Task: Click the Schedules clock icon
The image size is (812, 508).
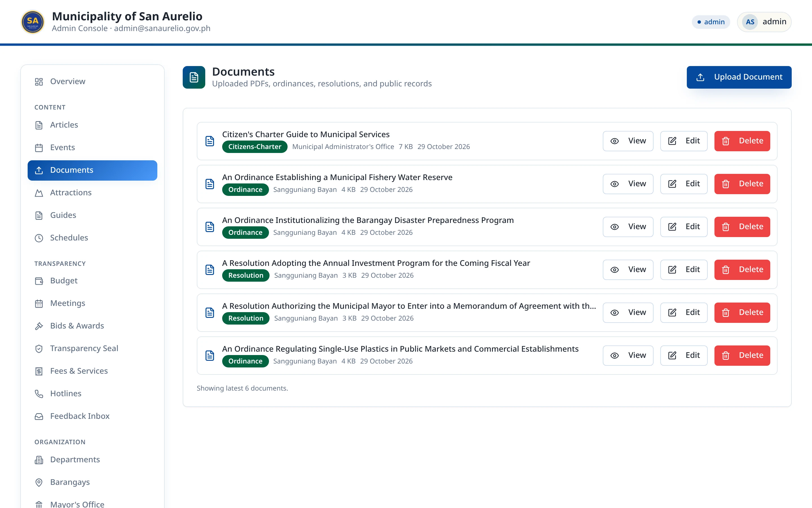Action: tap(39, 238)
